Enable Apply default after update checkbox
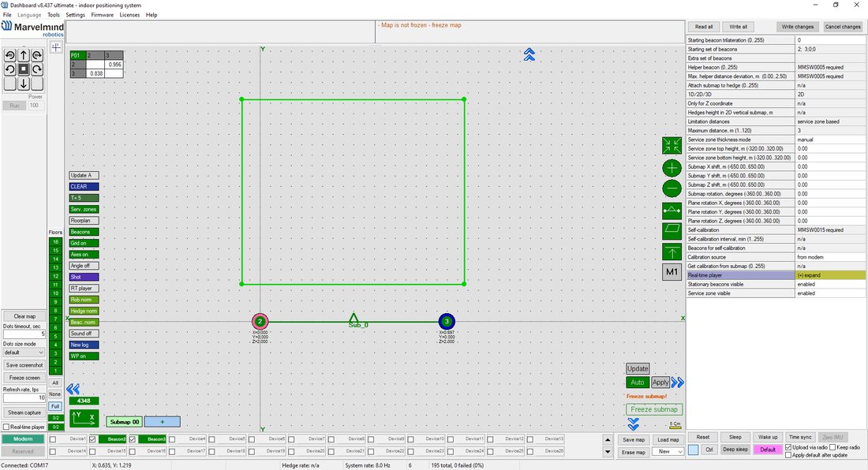The height and width of the screenshot is (470, 868). [788, 455]
